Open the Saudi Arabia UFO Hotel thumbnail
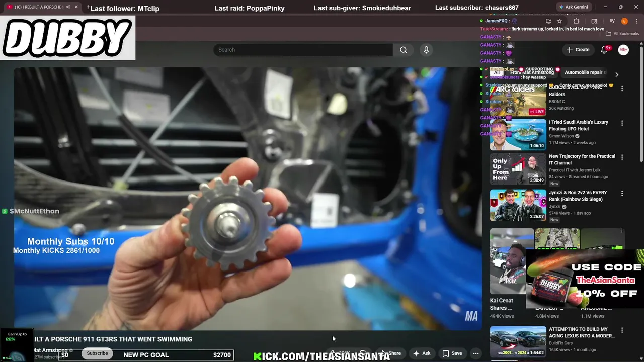Screen dimensions: 644x362 [x=518, y=135]
